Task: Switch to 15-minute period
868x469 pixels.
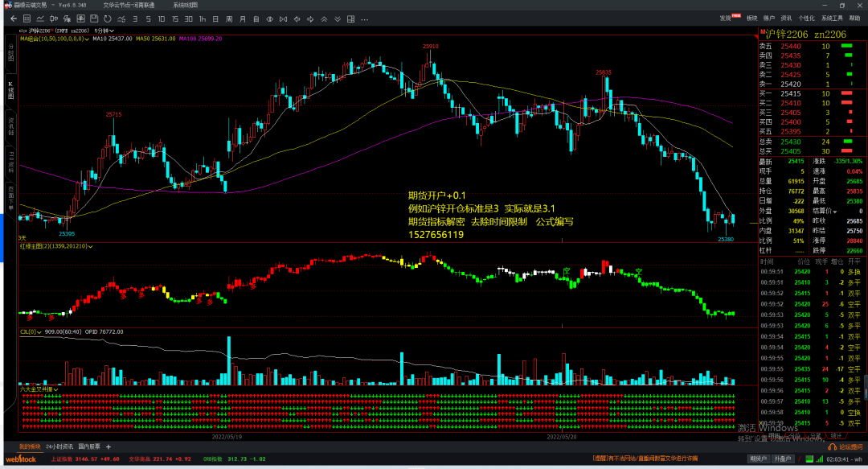Action: point(174,18)
